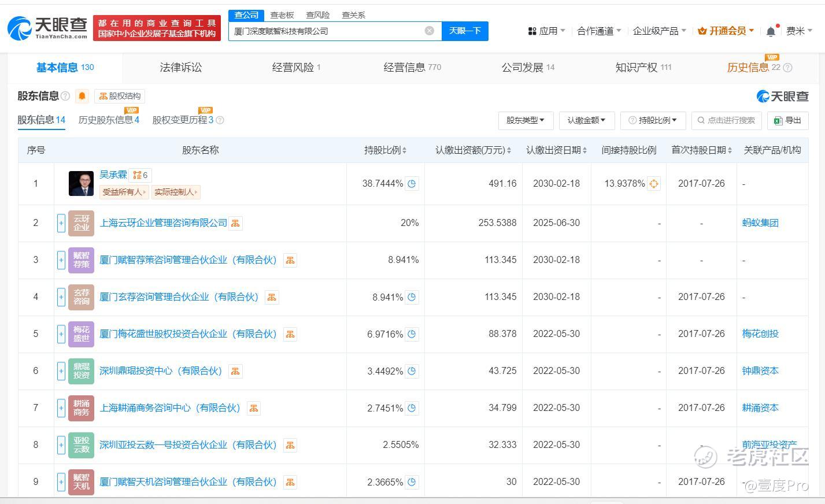Viewport: 825px width, 504px height.
Task: Click the 天眼查 logo in header
Action: tap(47, 27)
